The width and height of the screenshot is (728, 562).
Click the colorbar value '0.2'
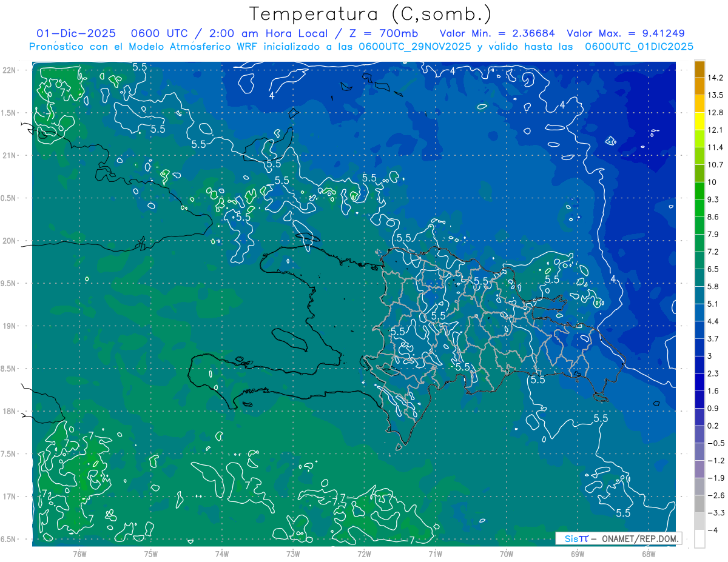[x=714, y=426]
